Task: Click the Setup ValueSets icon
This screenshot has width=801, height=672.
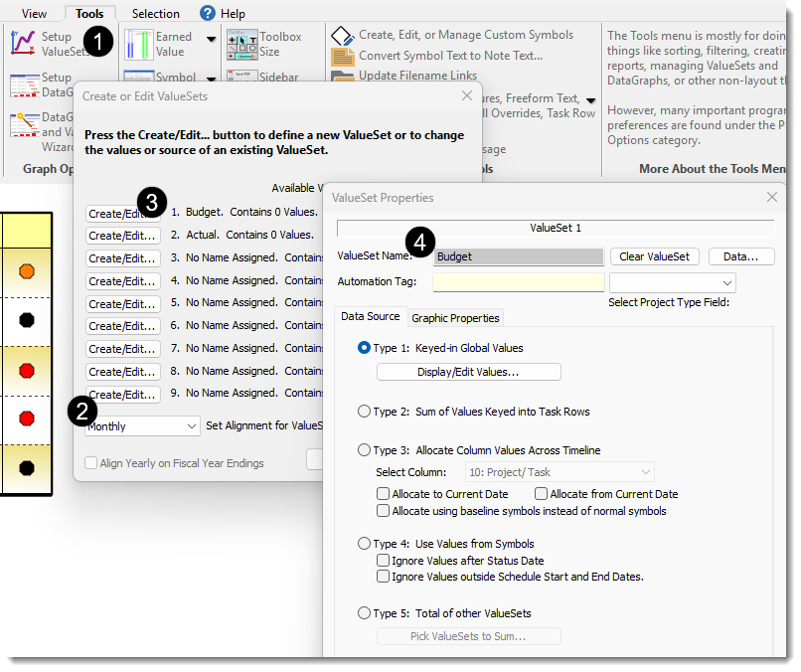Action: point(24,44)
